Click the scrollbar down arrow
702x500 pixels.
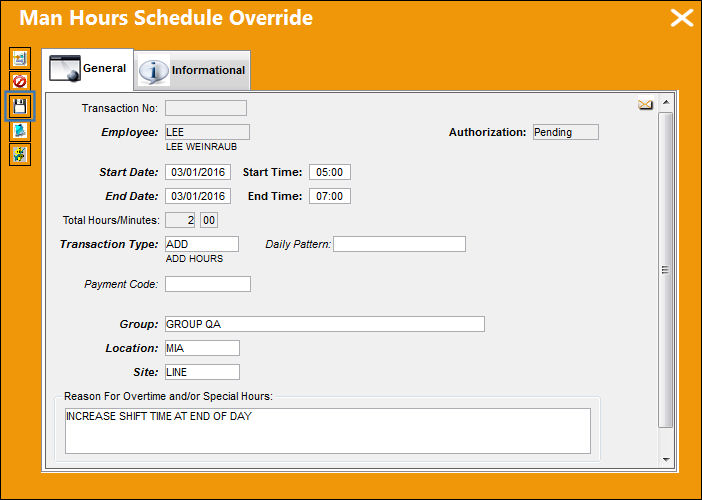coord(666,460)
